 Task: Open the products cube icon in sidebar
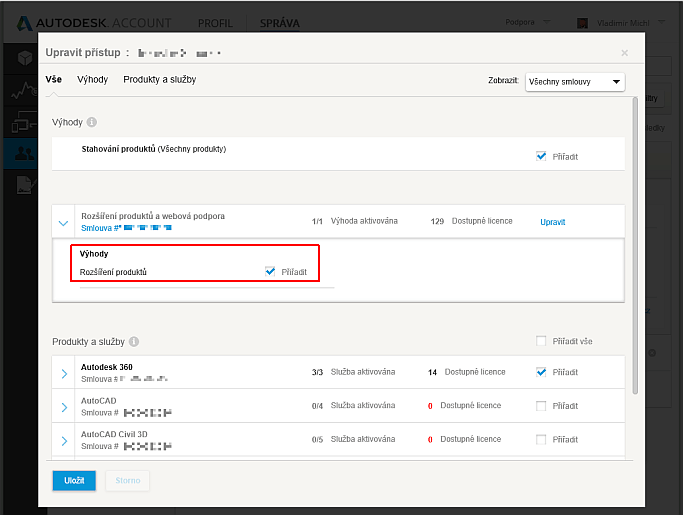[25, 58]
